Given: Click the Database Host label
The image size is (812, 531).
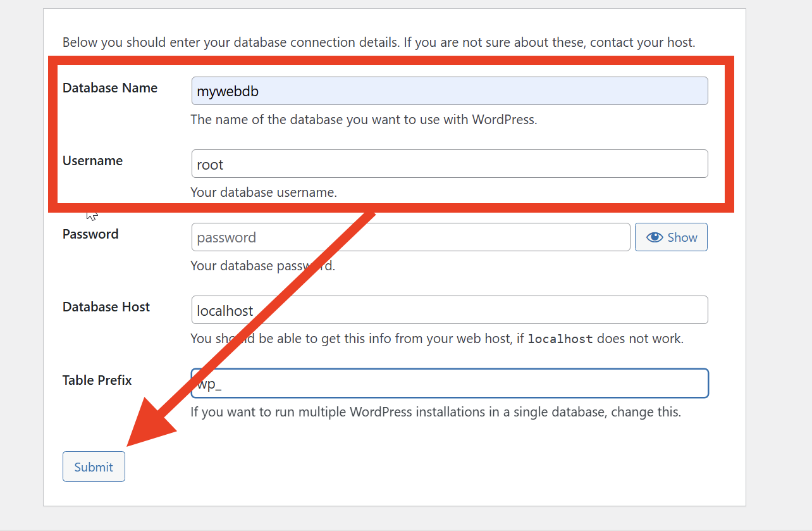Looking at the screenshot, I should pos(106,307).
